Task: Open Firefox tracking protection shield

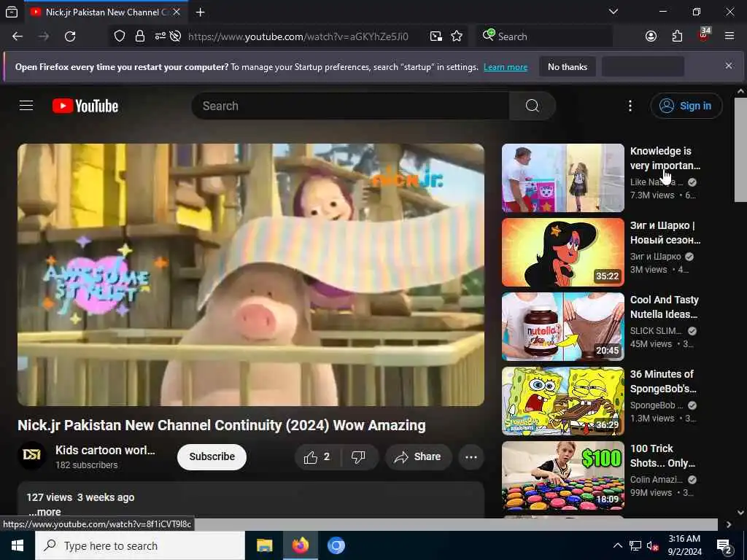Action: pos(120,36)
